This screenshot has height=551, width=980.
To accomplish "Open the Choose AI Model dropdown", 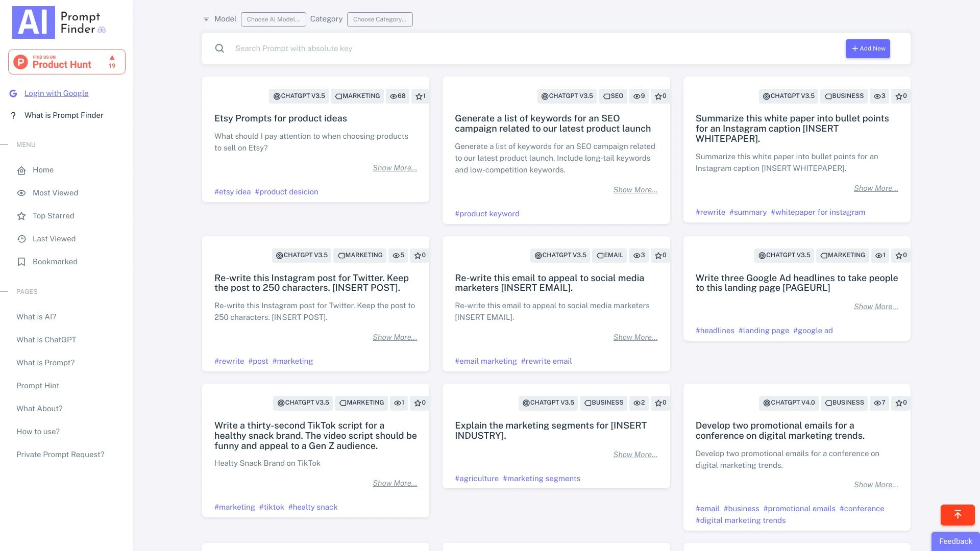I will click(273, 19).
